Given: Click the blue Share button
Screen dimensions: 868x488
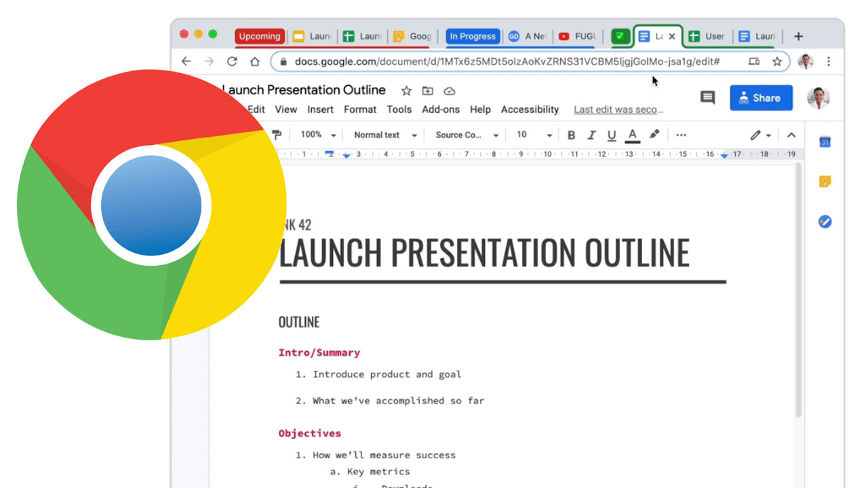Looking at the screenshot, I should point(761,98).
